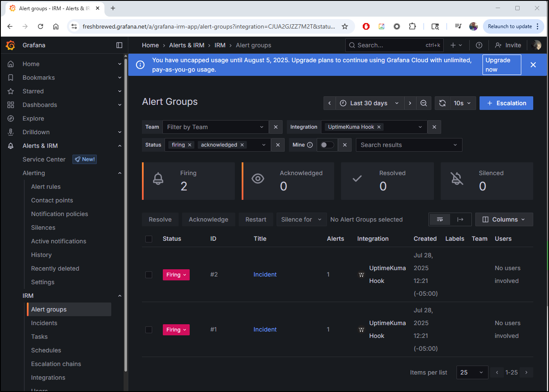
Task: Open Alert rules in sidebar
Action: point(46,187)
